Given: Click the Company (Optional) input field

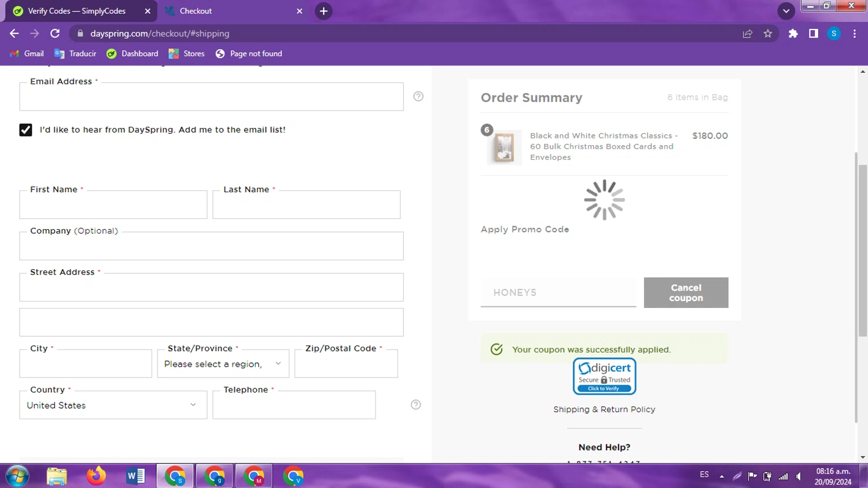Looking at the screenshot, I should point(211,246).
